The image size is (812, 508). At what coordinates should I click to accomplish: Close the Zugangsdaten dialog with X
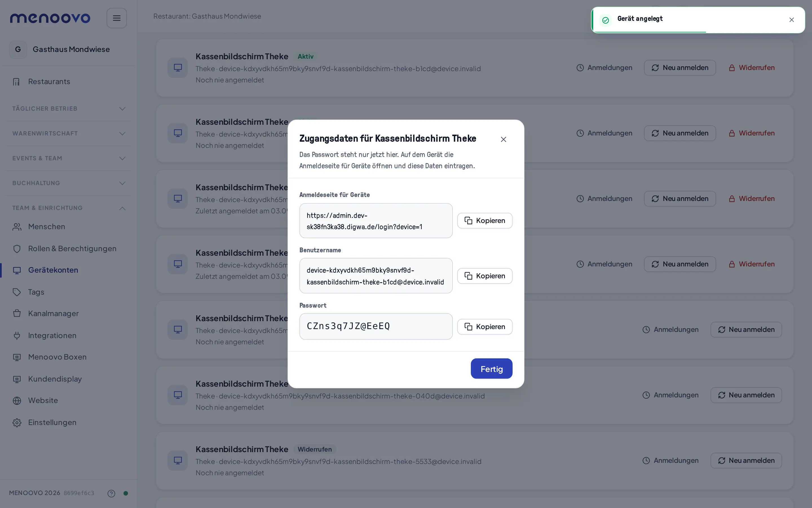coord(503,139)
